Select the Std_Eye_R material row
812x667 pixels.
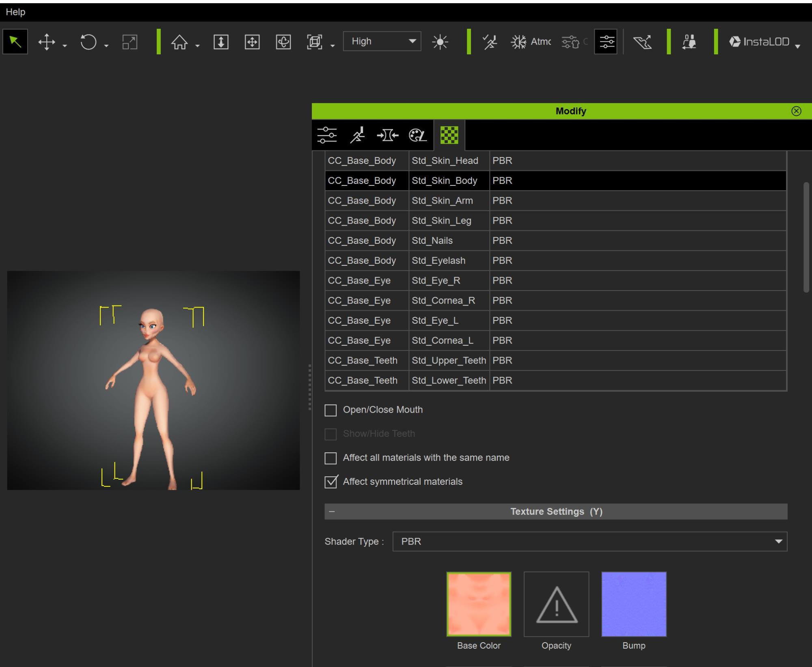(x=556, y=280)
